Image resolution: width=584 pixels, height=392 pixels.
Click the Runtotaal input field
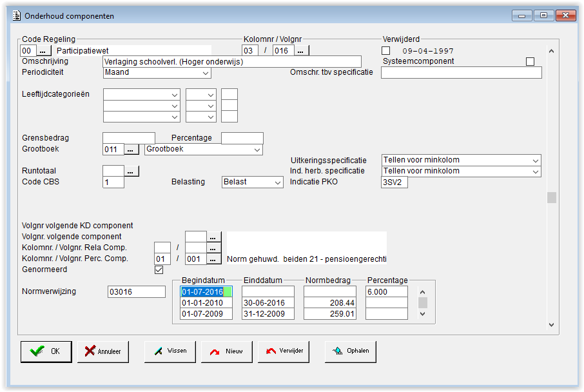coord(113,171)
